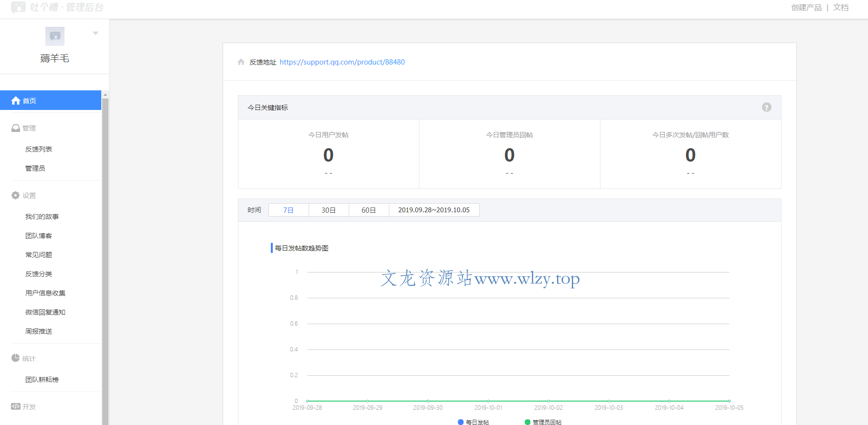Viewport: 868px width, 425px height.
Task: Switch to the 30日 time range
Action: coord(329,210)
